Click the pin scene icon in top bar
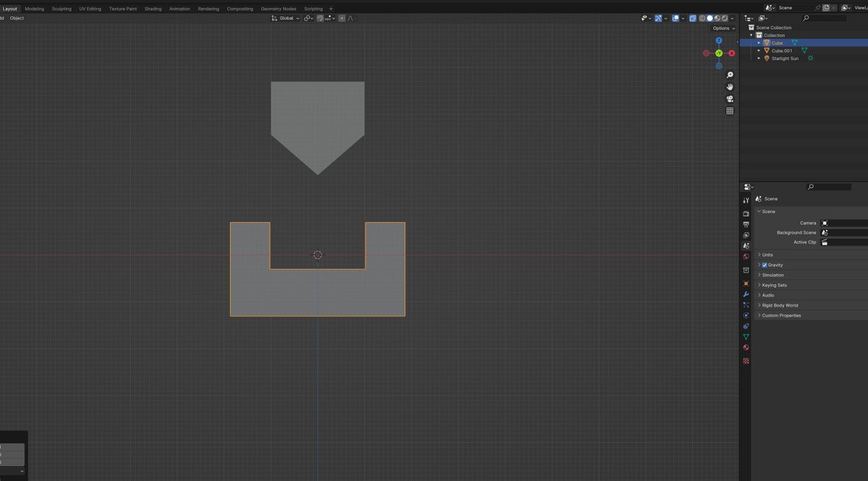Screen dimensions: 868x481 click(817, 7)
